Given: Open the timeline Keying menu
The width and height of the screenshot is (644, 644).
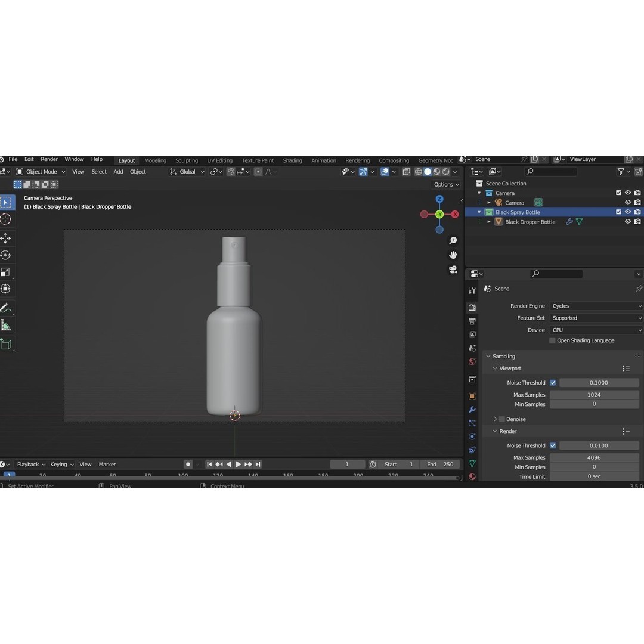Looking at the screenshot, I should point(61,465).
